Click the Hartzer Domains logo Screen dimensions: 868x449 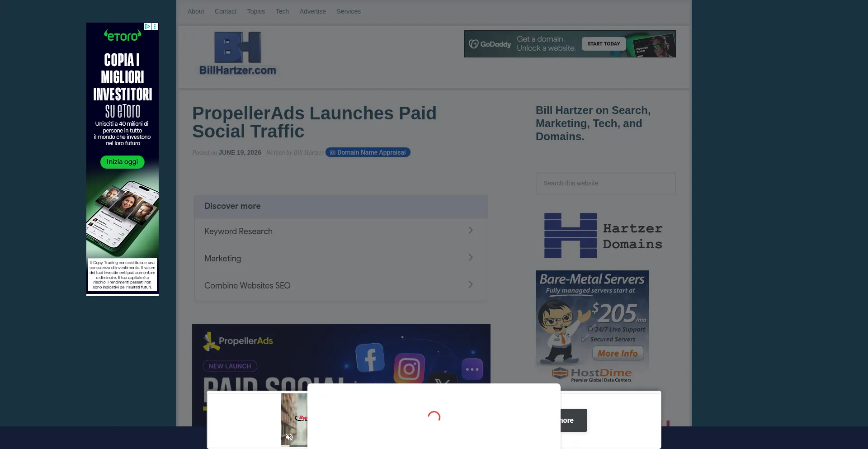(x=604, y=235)
